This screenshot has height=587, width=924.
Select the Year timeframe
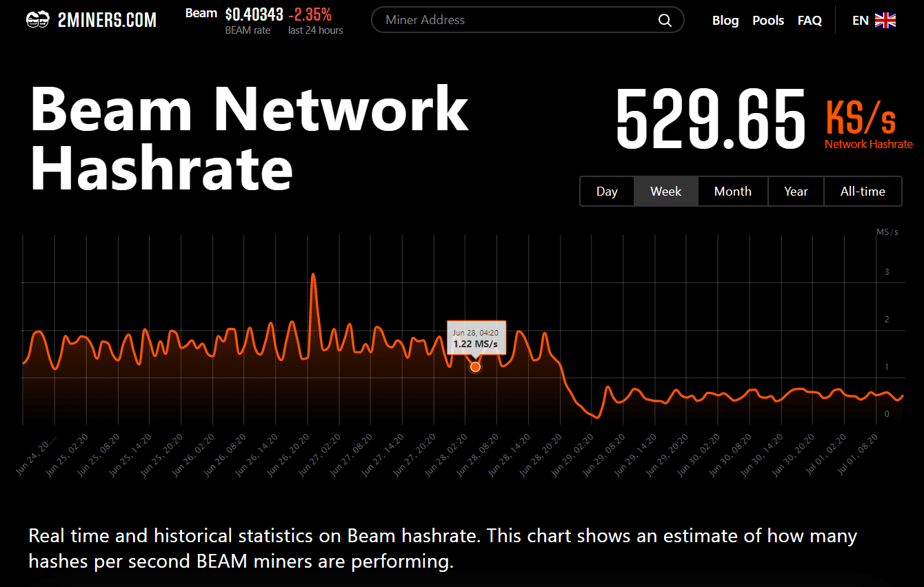point(796,191)
